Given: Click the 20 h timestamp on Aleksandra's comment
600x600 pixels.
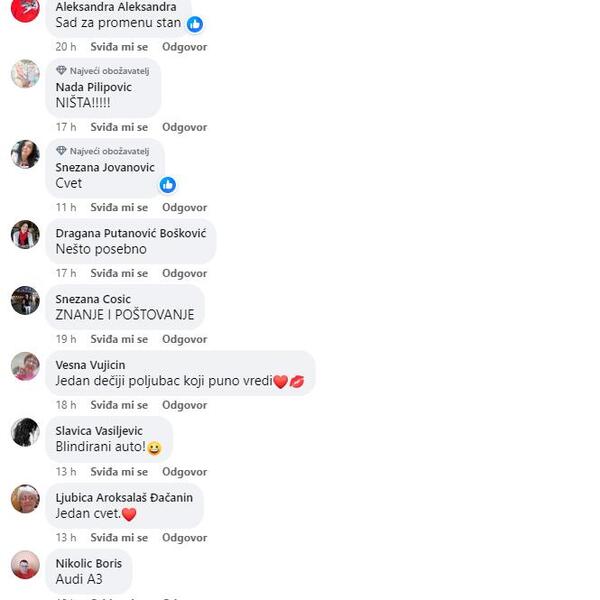Looking at the screenshot, I should click(x=66, y=47).
